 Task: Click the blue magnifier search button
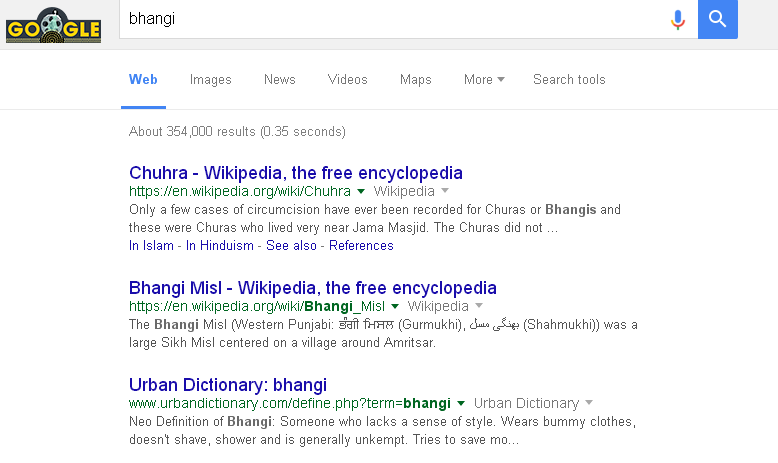(717, 19)
